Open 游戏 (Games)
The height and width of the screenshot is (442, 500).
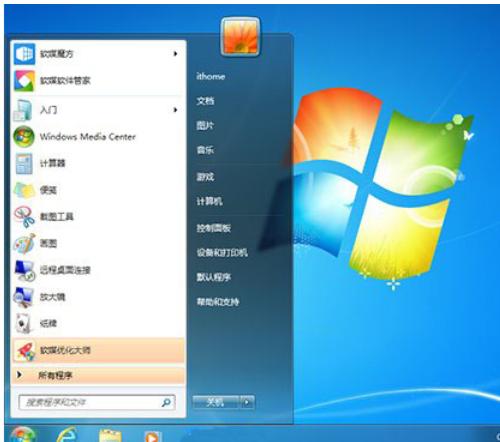(205, 177)
